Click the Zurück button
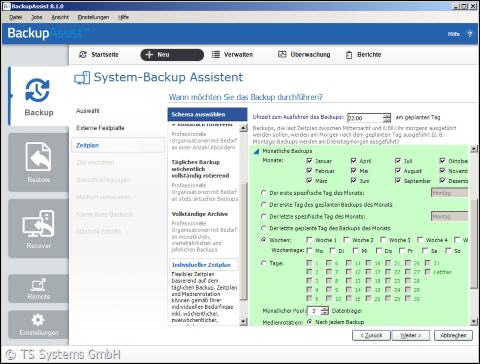480x364 pixels. (x=371, y=335)
